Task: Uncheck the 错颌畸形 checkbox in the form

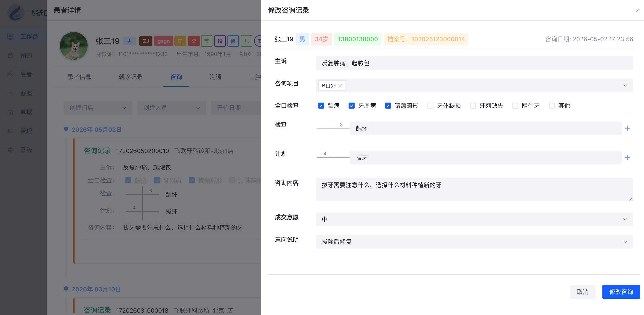Action: [388, 106]
